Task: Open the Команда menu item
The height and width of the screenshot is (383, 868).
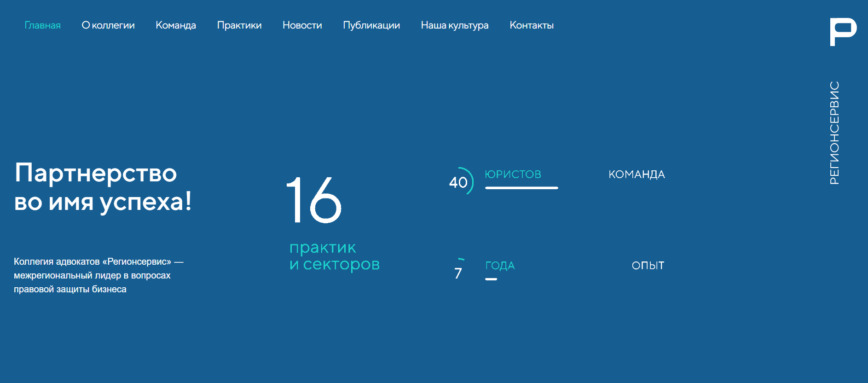Action: [x=176, y=25]
